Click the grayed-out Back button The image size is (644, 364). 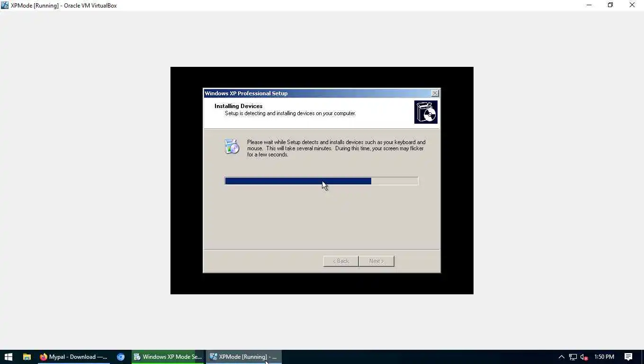[341, 261]
